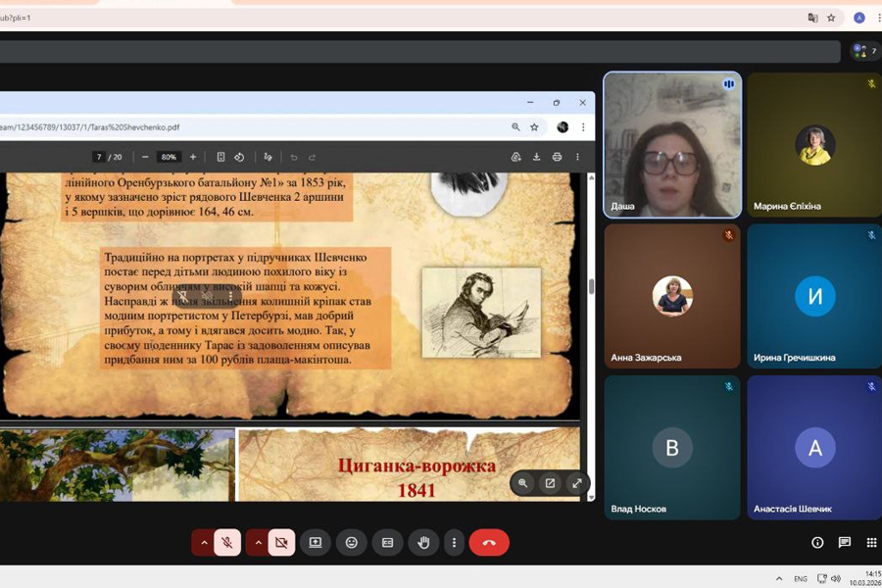Raise your hand in the meeting

[423, 542]
